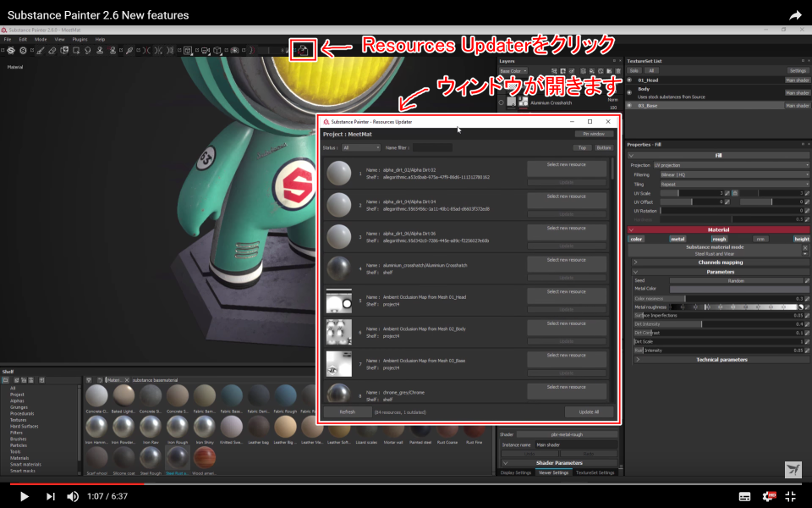Select 03_Base texture set radio button
The height and width of the screenshot is (508, 812).
point(629,105)
